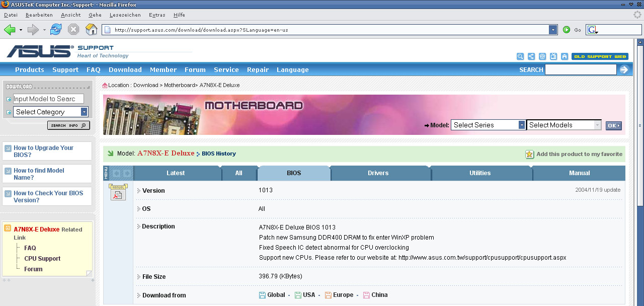
Task: Open 'How to Check Your BIOS Version?' link
Action: (48, 197)
